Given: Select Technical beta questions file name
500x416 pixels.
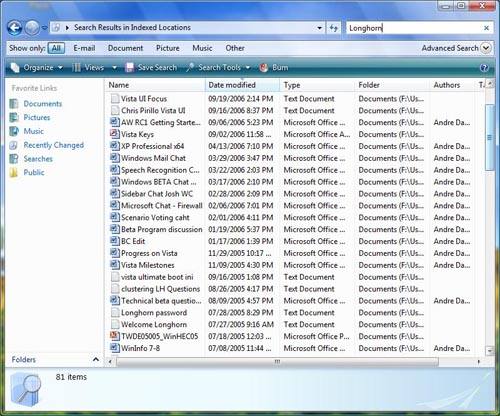Looking at the screenshot, I should click(x=161, y=301).
